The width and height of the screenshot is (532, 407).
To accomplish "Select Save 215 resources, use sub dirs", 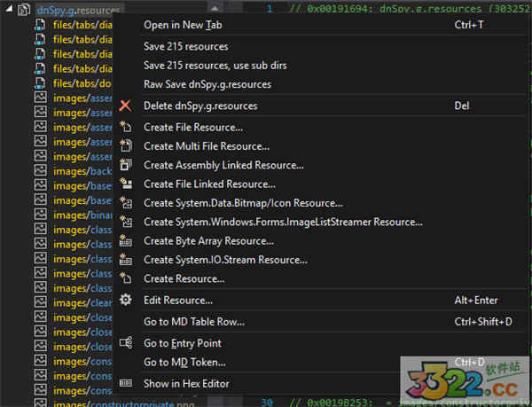I will [x=215, y=65].
